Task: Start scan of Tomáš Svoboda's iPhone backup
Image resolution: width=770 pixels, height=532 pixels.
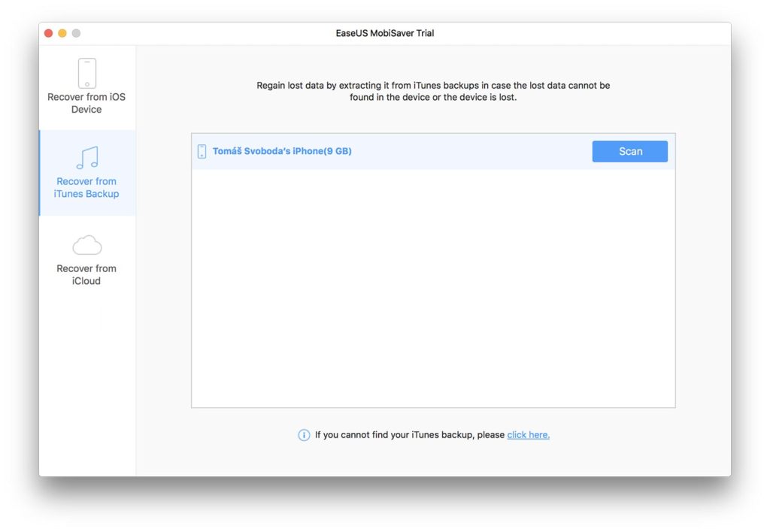Action: 629,151
